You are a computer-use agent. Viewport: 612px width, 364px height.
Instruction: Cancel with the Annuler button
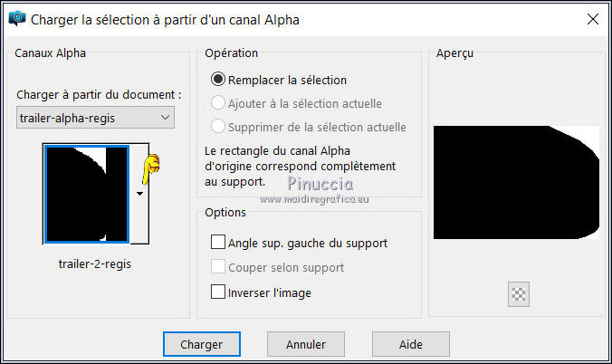(306, 344)
